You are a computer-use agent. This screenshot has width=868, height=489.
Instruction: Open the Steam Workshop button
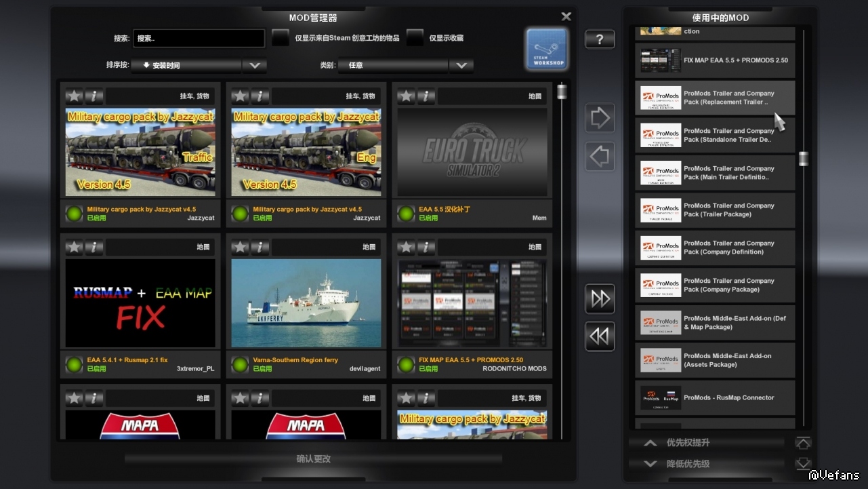[547, 49]
